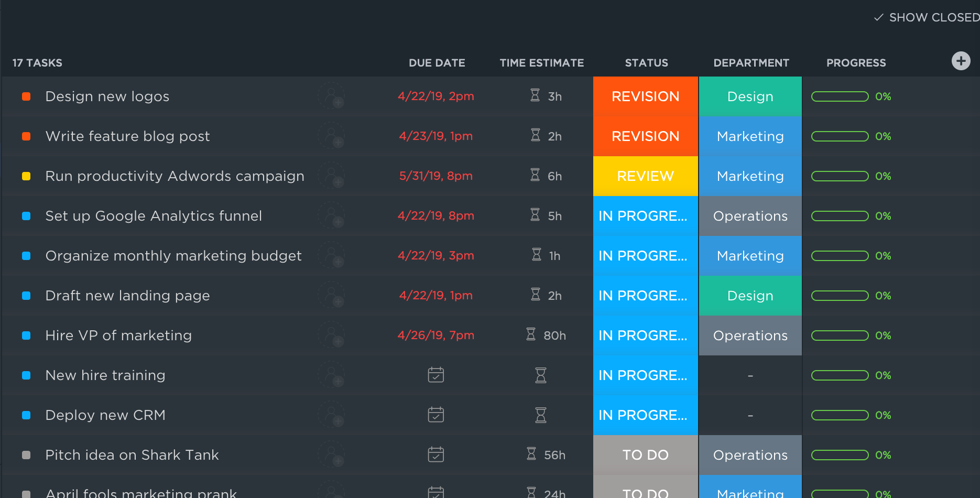This screenshot has height=498, width=980.
Task: Add an assignee to Hire VP of marketing
Action: click(x=332, y=335)
